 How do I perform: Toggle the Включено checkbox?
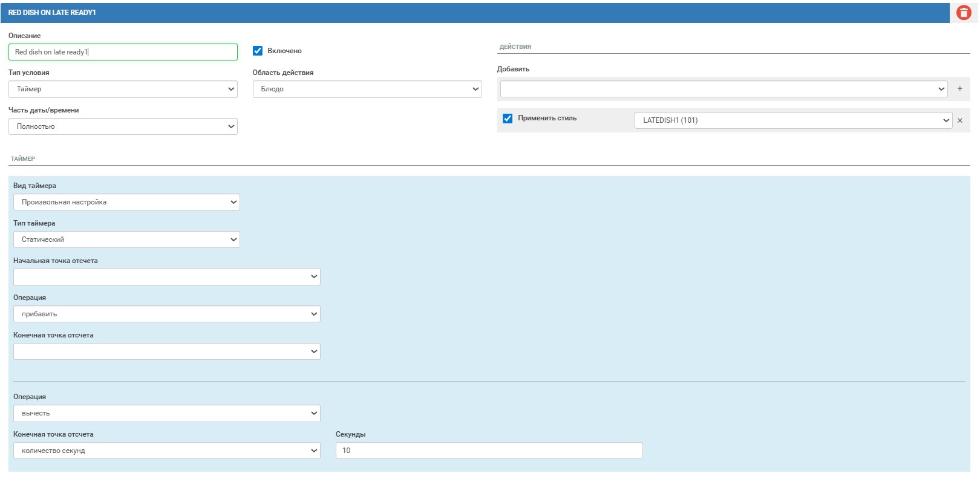coord(258,51)
